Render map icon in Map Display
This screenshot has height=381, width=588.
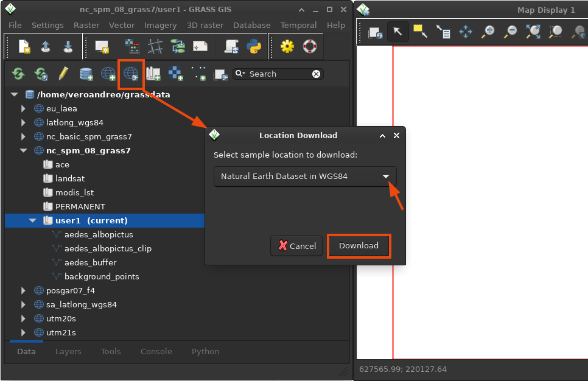point(376,33)
